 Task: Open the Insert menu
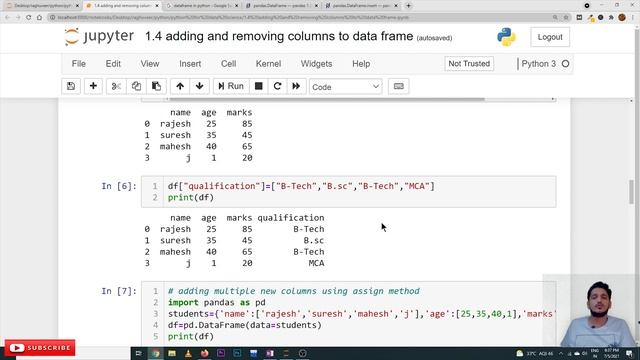point(190,64)
